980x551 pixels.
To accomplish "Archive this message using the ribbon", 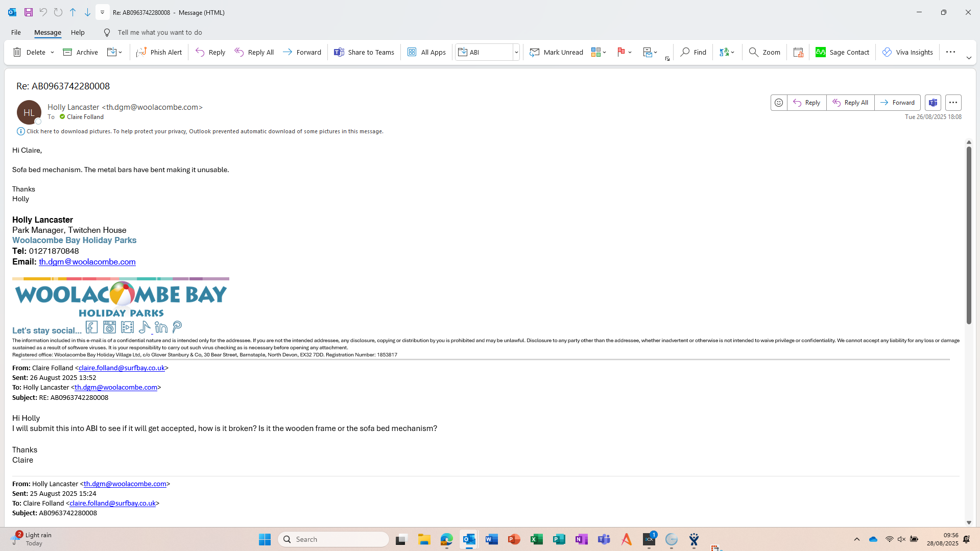I will click(x=80, y=52).
